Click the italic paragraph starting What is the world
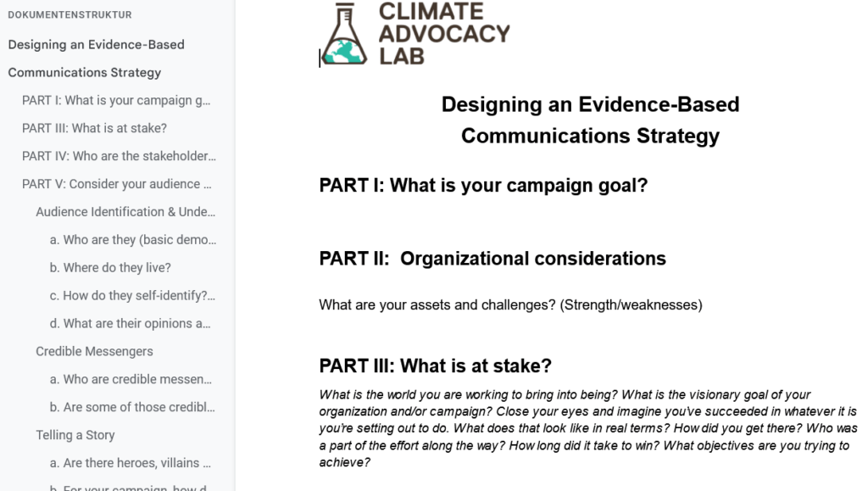Screen dimensions: 868x491 pyautogui.click(x=588, y=428)
